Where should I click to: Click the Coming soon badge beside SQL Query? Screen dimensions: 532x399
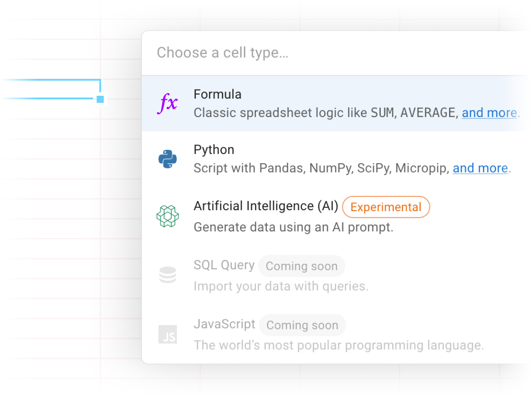(301, 266)
